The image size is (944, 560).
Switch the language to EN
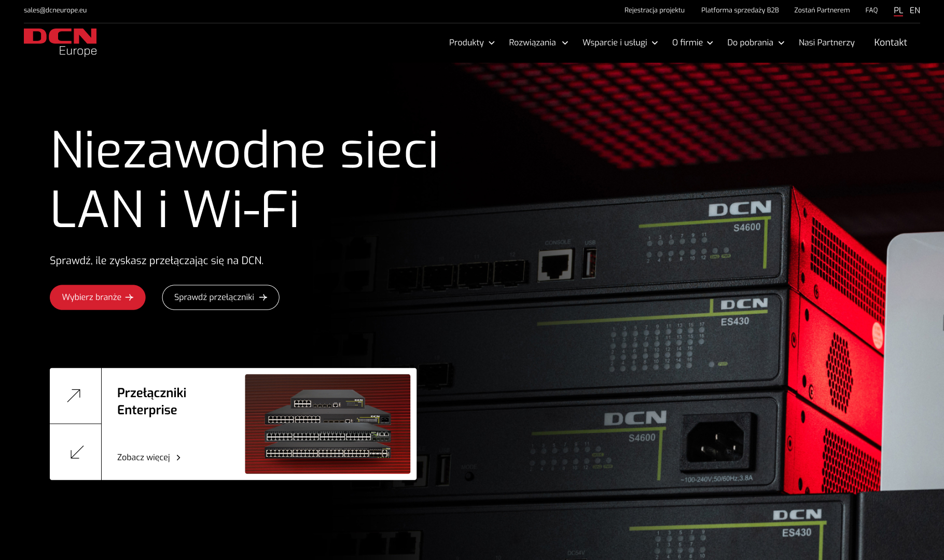click(x=915, y=10)
